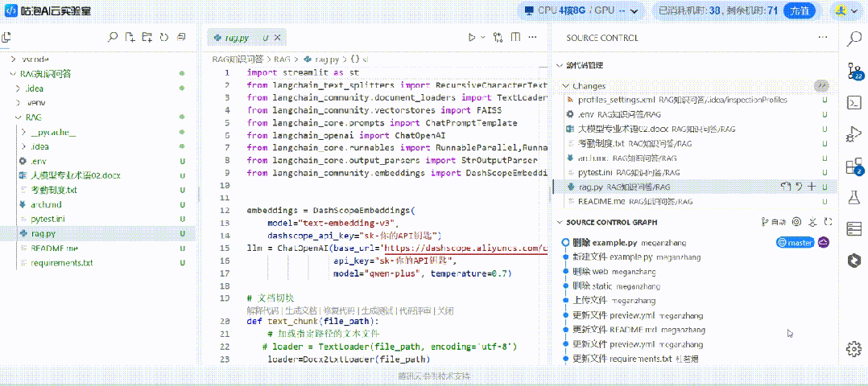Open the Search view in right activity bar
The width and height of the screenshot is (868, 386).
pyautogui.click(x=854, y=38)
